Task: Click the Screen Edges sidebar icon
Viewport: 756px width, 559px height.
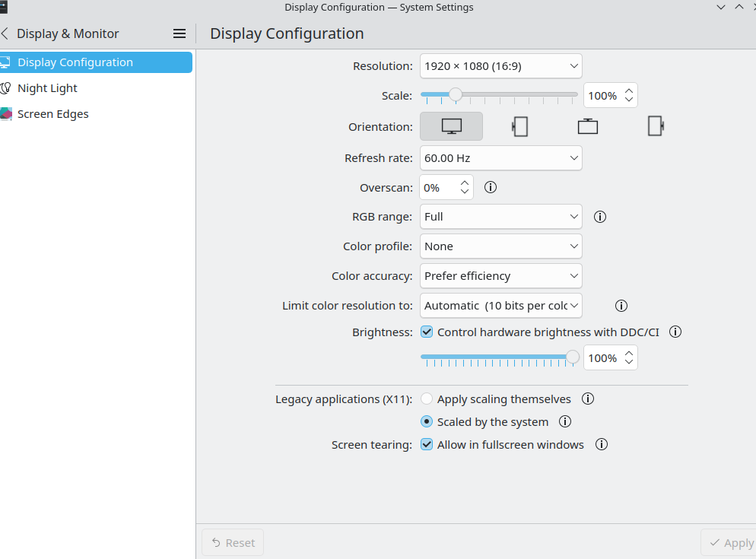Action: point(5,114)
